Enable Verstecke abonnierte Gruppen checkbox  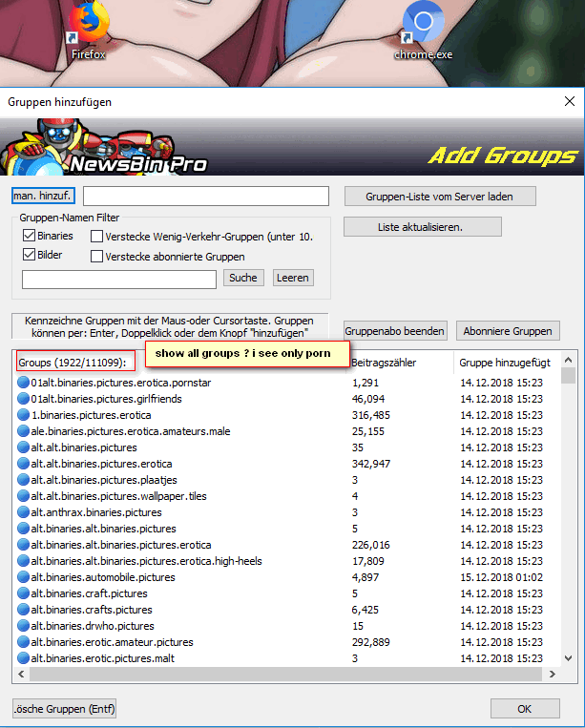point(96,257)
